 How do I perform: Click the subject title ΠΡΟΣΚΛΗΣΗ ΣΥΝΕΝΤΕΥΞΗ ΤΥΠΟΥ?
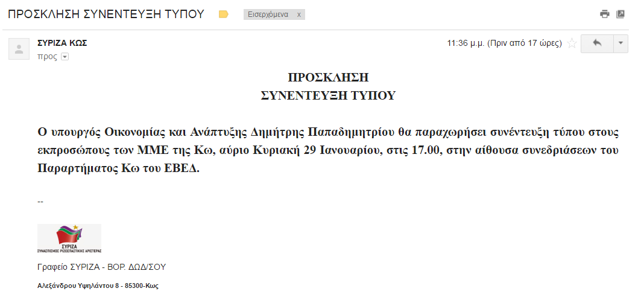tap(106, 14)
